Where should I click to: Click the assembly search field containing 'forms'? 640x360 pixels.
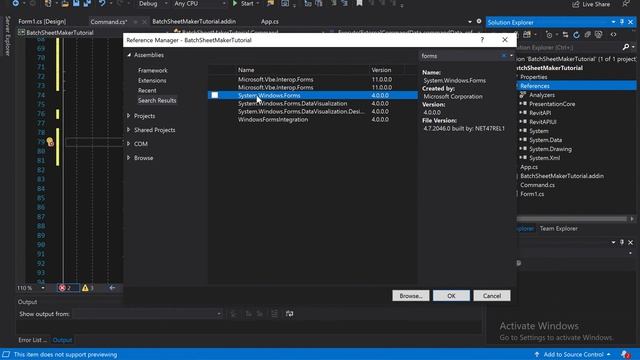coord(460,56)
